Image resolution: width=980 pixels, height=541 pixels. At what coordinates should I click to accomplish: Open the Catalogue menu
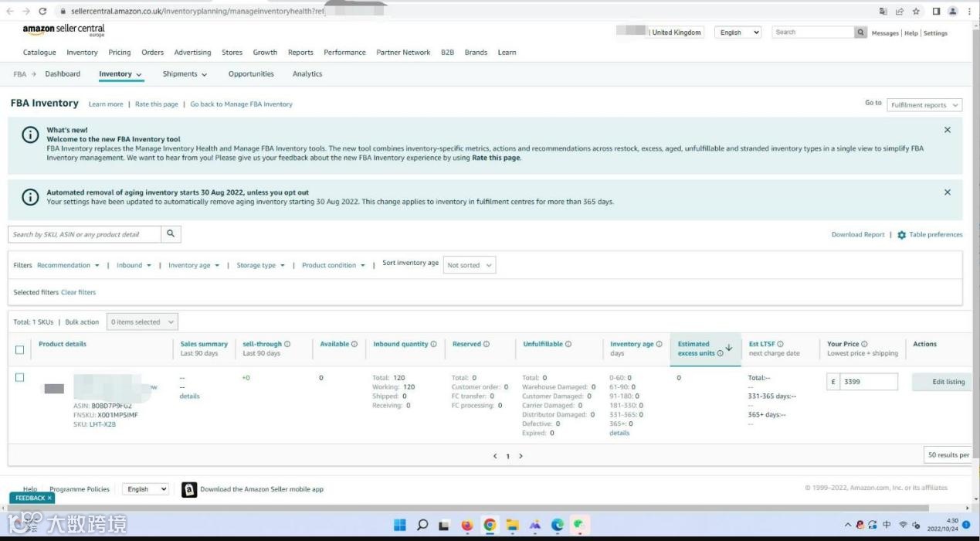tap(39, 53)
